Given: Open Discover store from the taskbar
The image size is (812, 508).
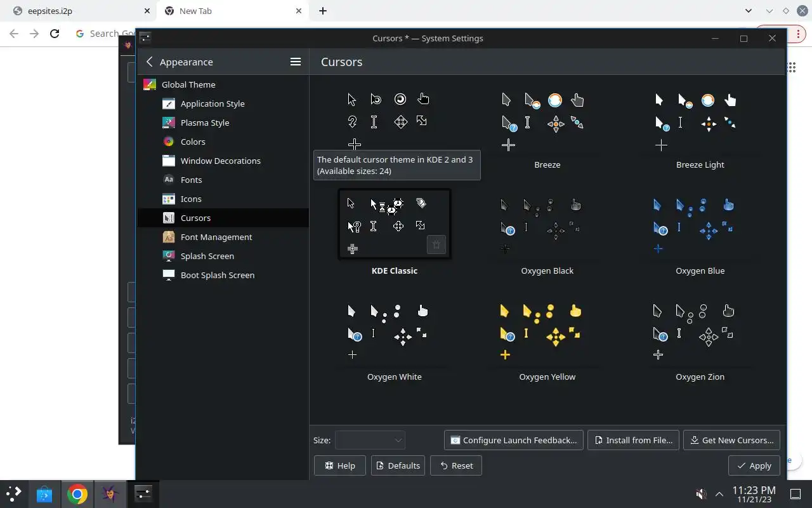Looking at the screenshot, I should (44, 493).
